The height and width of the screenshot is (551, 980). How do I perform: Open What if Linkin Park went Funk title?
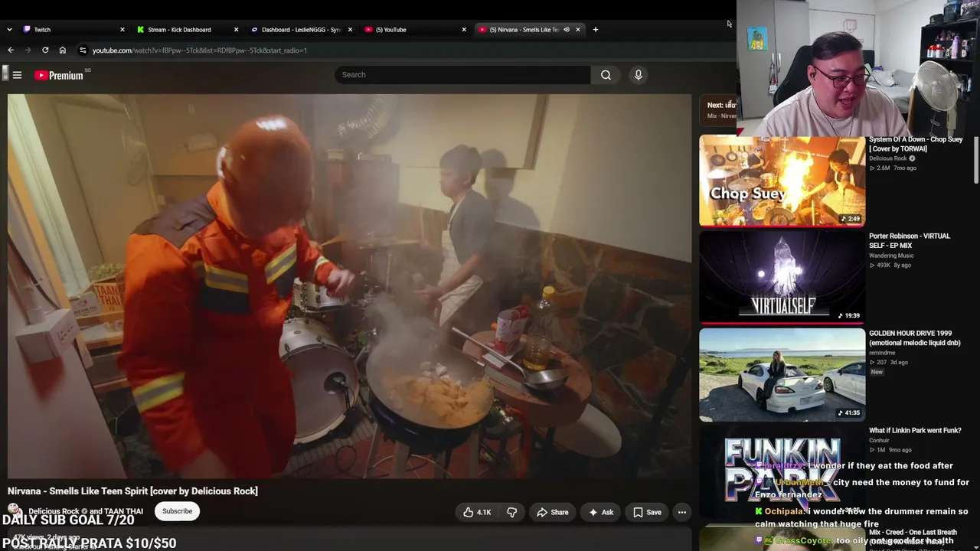coord(915,430)
